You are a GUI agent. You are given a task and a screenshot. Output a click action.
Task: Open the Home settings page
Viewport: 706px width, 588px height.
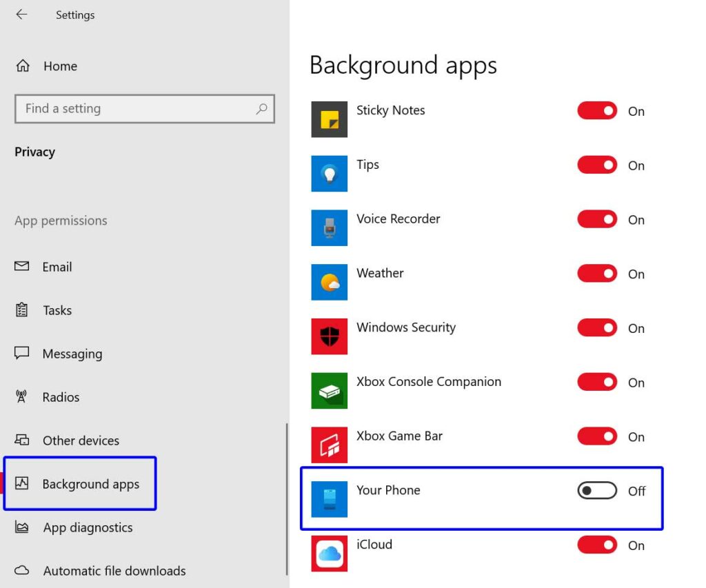pyautogui.click(x=61, y=66)
